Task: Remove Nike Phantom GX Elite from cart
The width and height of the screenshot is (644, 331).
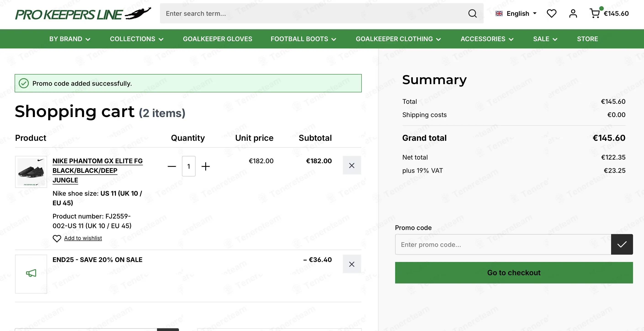Action: tap(352, 165)
